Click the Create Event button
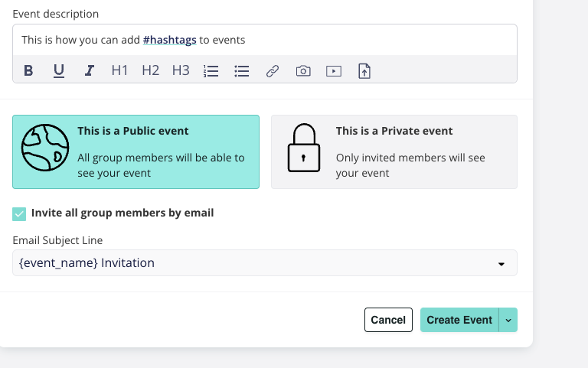588x368 pixels. click(x=459, y=320)
